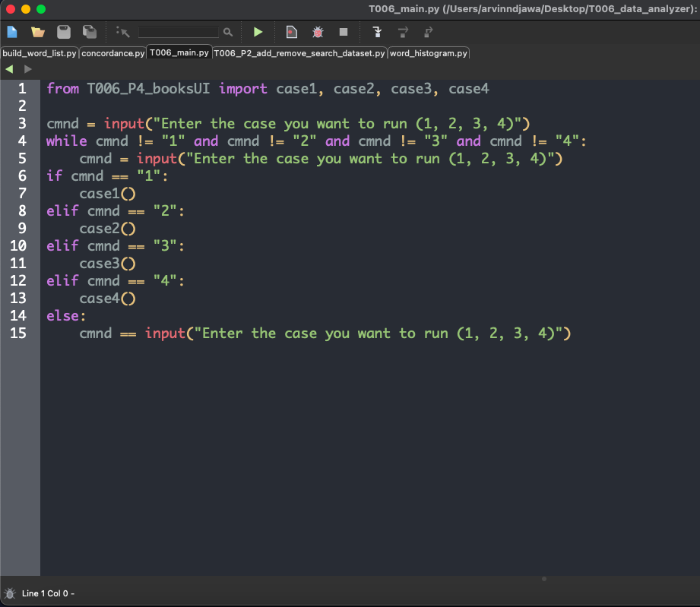The height and width of the screenshot is (607, 700).
Task: Click the debug bug icon in the toolbar
Action: (318, 32)
